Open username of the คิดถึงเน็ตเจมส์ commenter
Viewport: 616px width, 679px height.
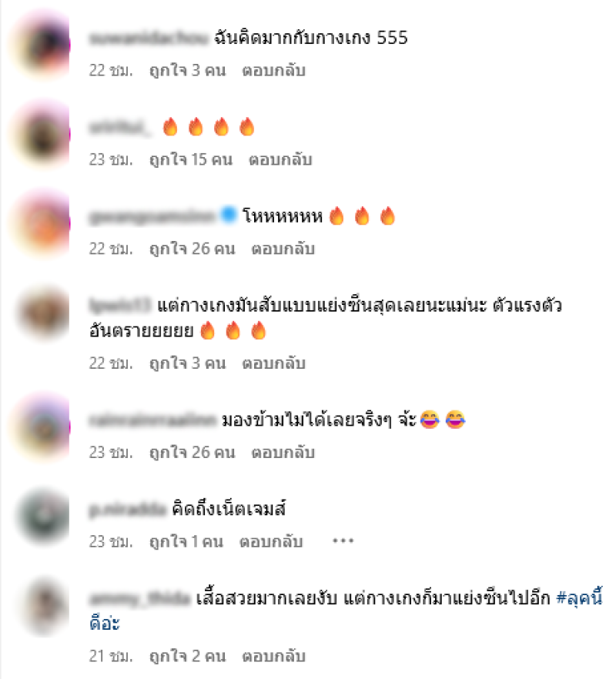(127, 509)
